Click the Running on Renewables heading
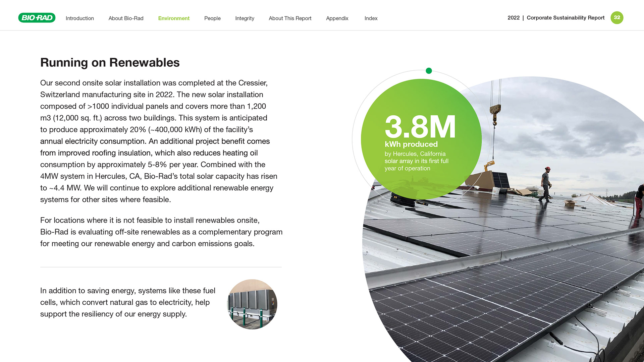The width and height of the screenshot is (644, 362). (x=110, y=63)
